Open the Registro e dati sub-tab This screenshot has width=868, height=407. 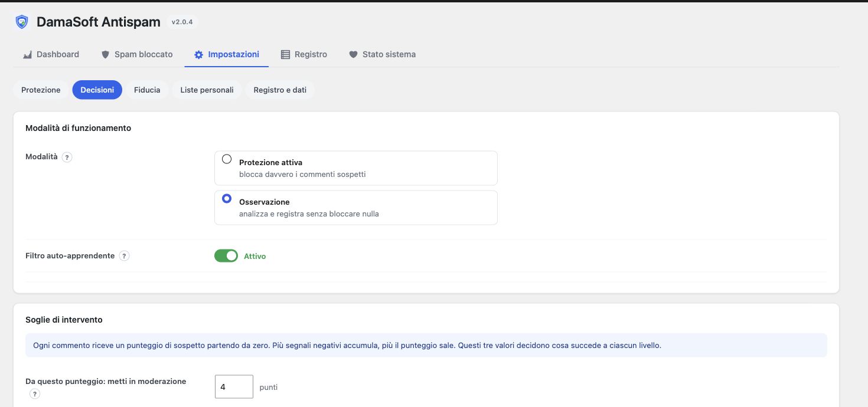(x=280, y=90)
